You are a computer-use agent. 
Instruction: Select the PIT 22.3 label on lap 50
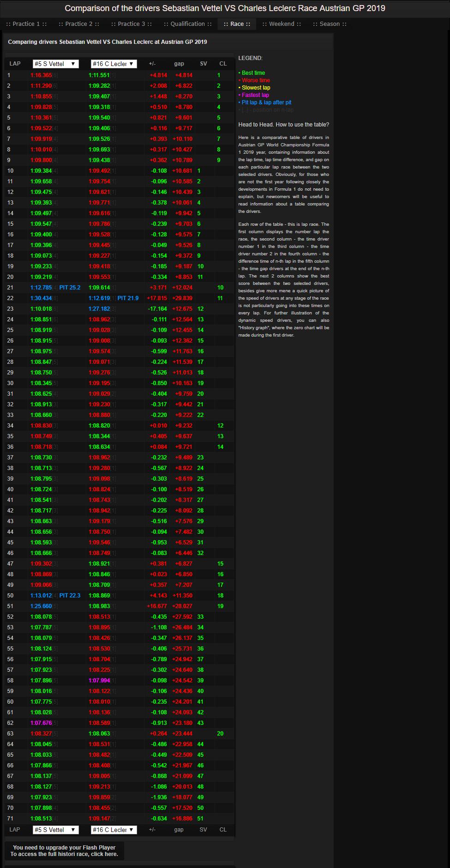click(70, 596)
